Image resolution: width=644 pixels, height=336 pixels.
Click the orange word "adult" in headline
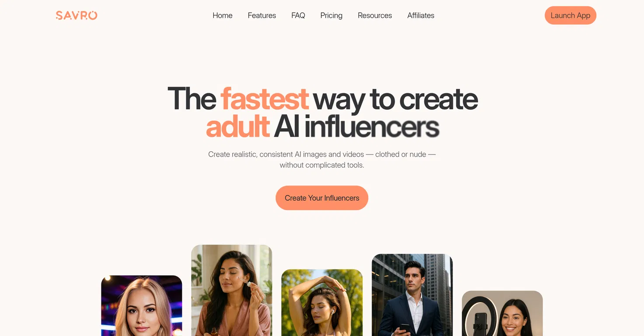[238, 127]
